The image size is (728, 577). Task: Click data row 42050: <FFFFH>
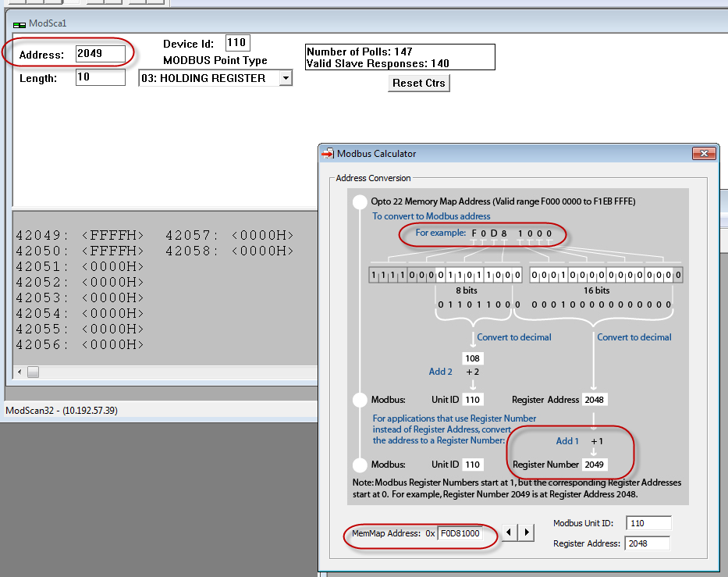80,251
